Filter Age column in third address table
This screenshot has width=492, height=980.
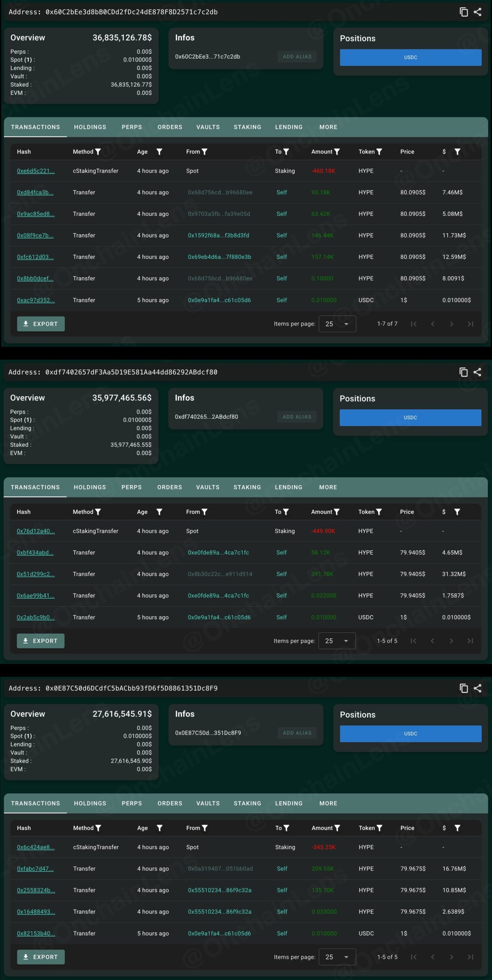[160, 828]
